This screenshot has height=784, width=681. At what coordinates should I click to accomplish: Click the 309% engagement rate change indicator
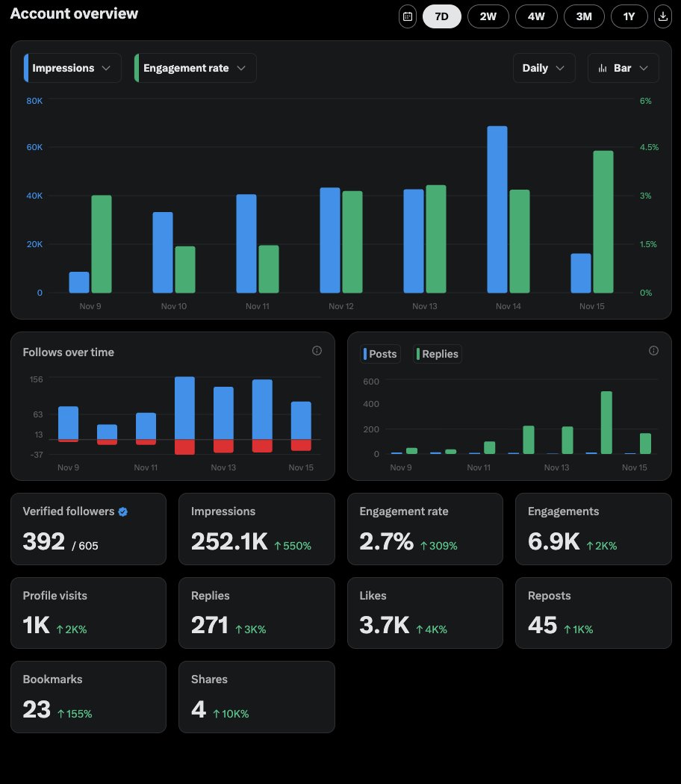point(438,546)
